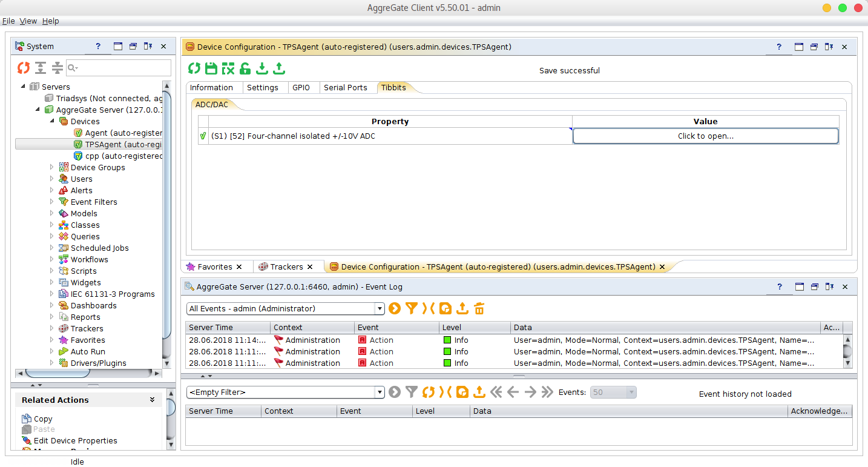Expand the Users tree node
The width and height of the screenshot is (868, 467).
tap(52, 179)
